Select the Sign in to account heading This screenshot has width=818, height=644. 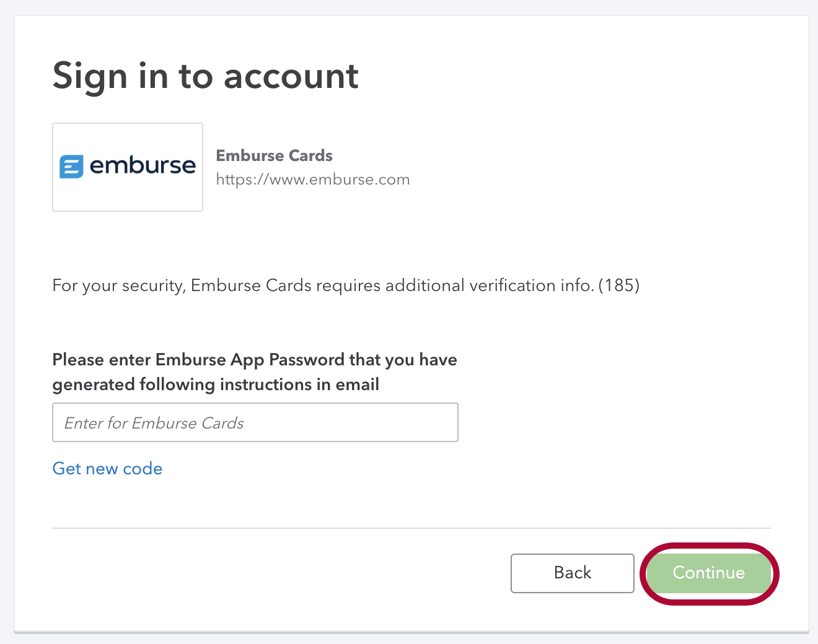[x=205, y=76]
